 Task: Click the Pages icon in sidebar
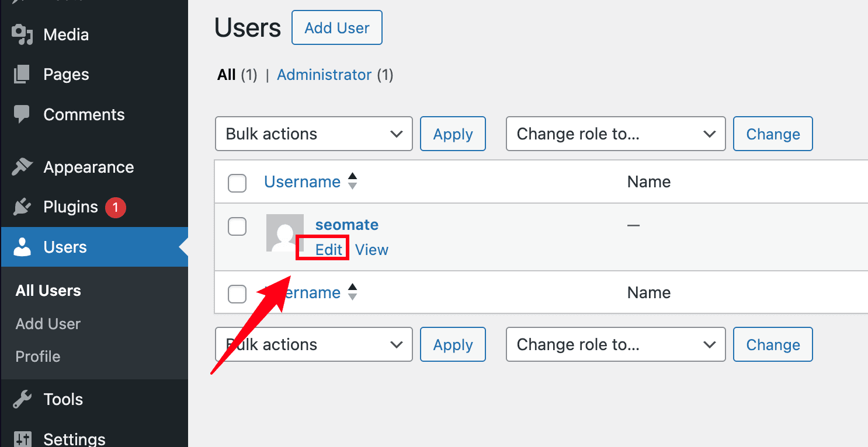(22, 74)
